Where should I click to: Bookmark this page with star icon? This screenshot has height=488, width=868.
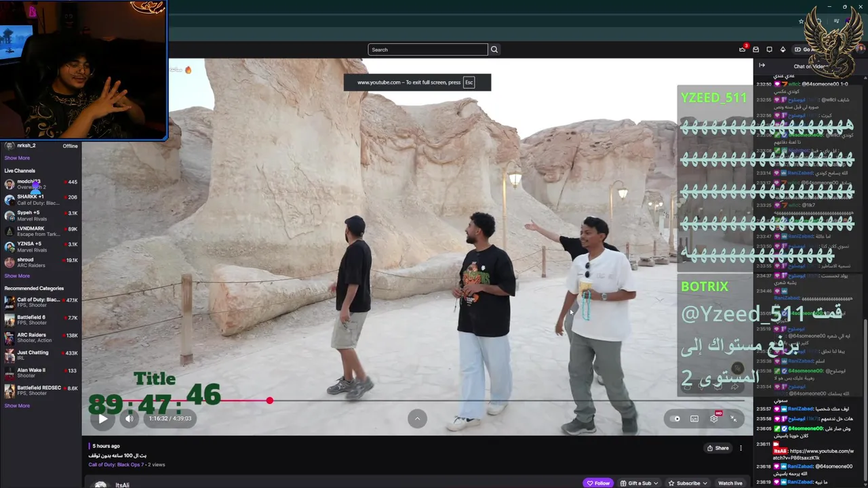(801, 22)
